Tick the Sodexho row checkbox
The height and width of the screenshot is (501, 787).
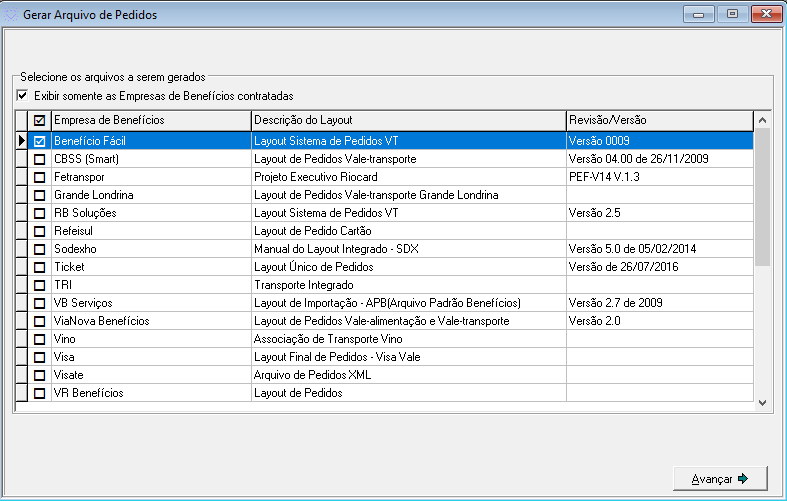(x=40, y=250)
